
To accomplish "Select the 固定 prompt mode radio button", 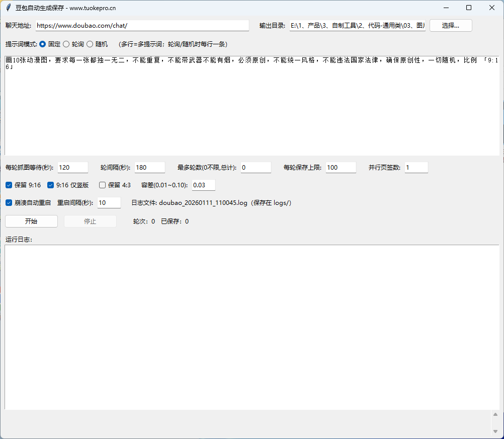I will click(42, 44).
